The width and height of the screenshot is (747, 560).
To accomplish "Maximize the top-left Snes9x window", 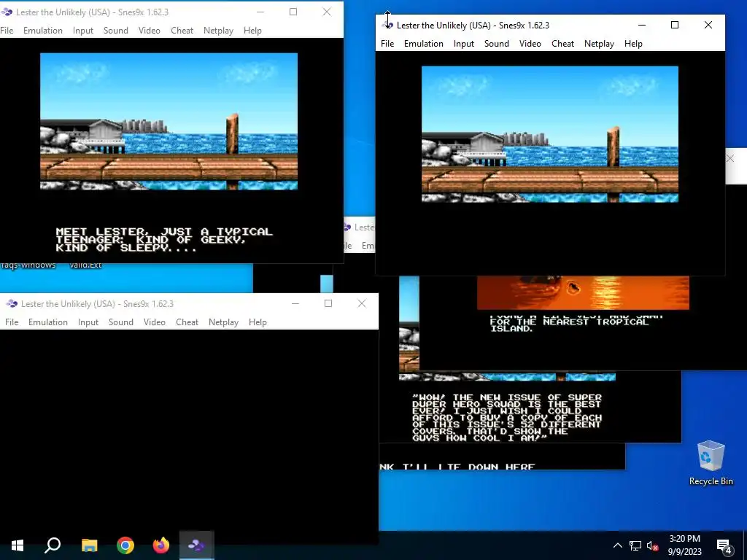I will (x=293, y=12).
